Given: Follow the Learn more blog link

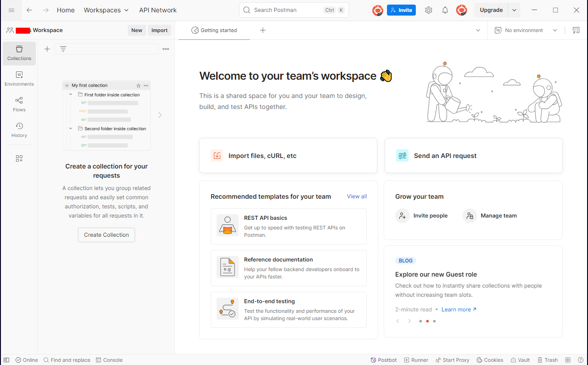Looking at the screenshot, I should tap(459, 310).
